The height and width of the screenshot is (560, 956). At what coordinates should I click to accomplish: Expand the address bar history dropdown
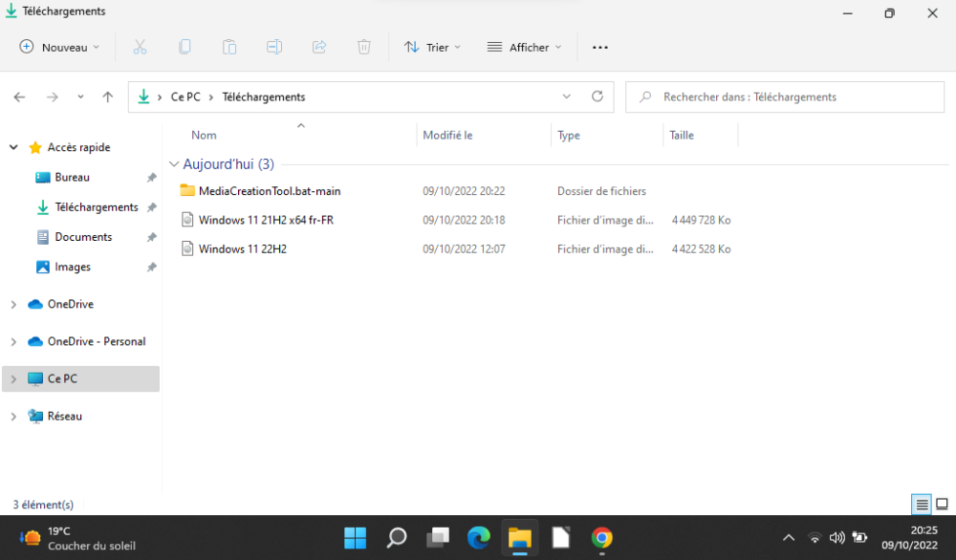pos(566,97)
